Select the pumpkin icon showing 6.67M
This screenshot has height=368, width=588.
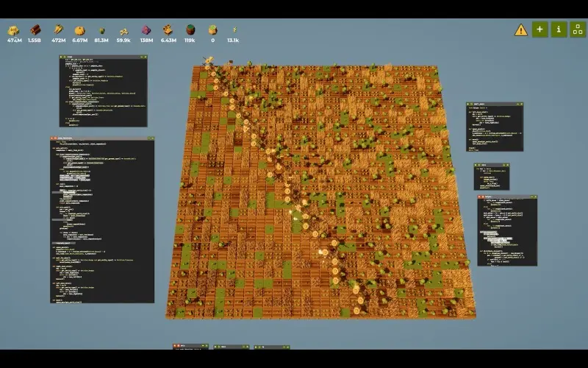(79, 30)
